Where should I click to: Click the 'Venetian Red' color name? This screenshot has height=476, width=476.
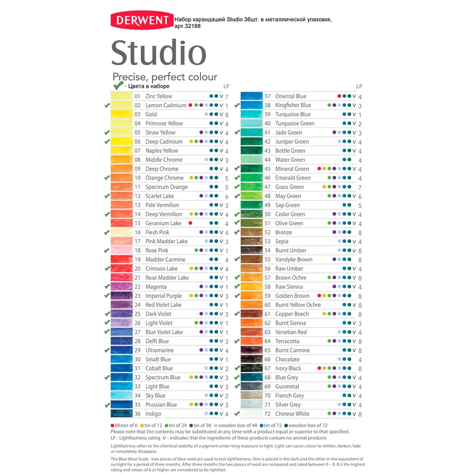[x=291, y=332]
